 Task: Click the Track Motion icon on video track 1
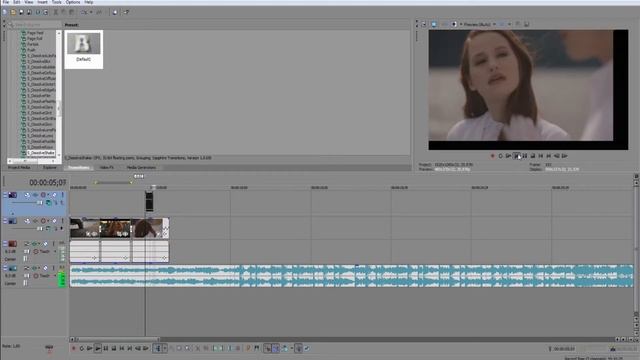point(27,195)
